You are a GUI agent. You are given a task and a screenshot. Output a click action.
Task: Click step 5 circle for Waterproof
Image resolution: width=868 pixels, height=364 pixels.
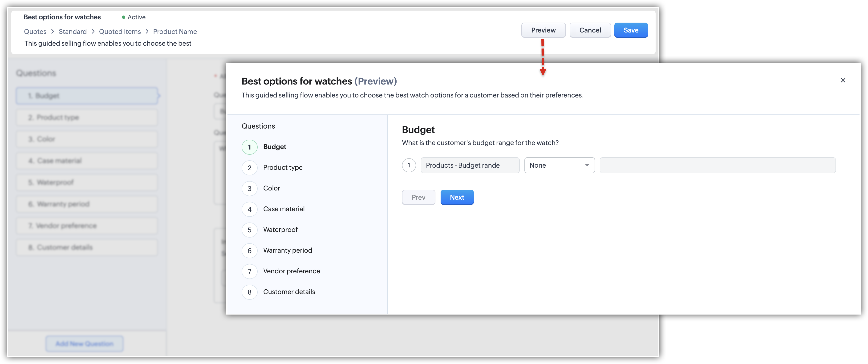pyautogui.click(x=249, y=230)
